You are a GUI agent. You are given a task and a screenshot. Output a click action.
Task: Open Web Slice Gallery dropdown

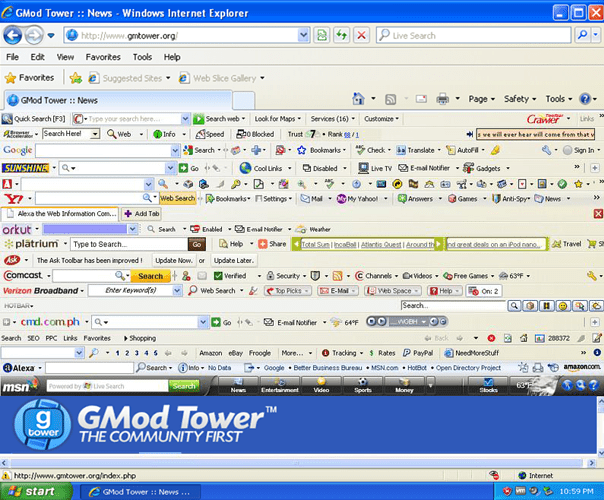[262, 78]
